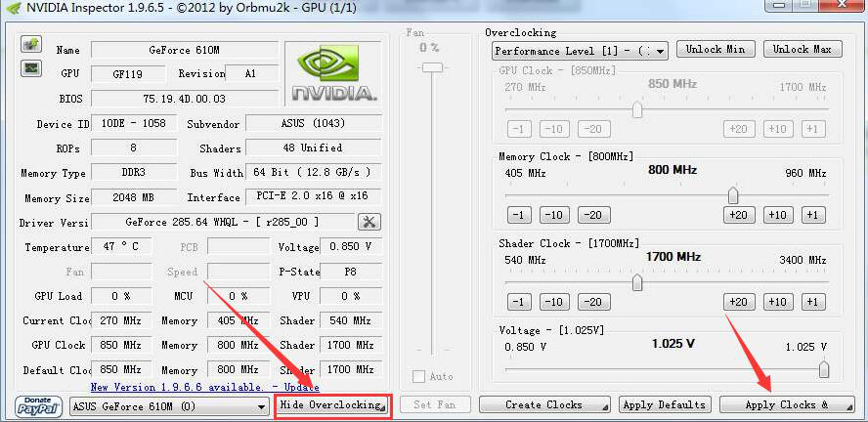The image size is (868, 422).
Task: Click the 1.025 V Voltage value text
Action: coord(673,344)
